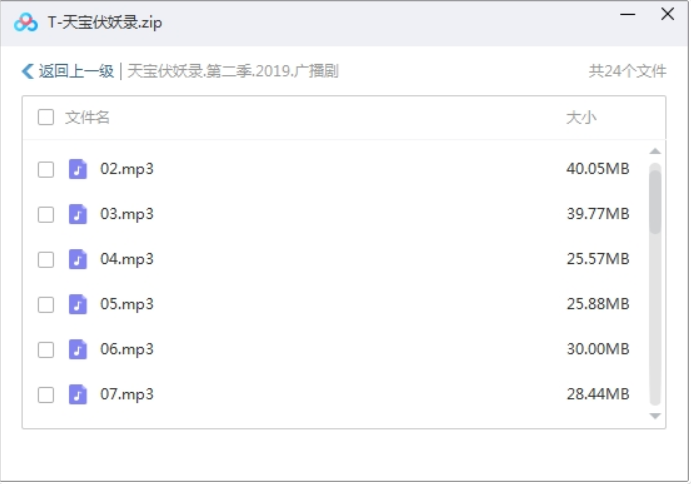The width and height of the screenshot is (691, 484).
Task: Click the music file icon for 03.mp3
Action: 78,214
